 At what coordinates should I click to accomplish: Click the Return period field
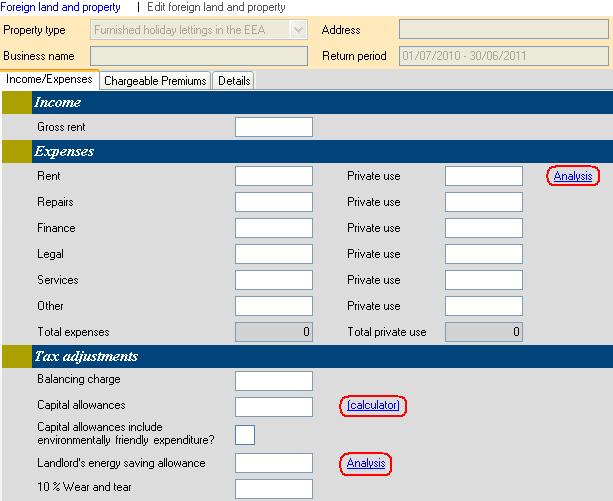point(504,56)
